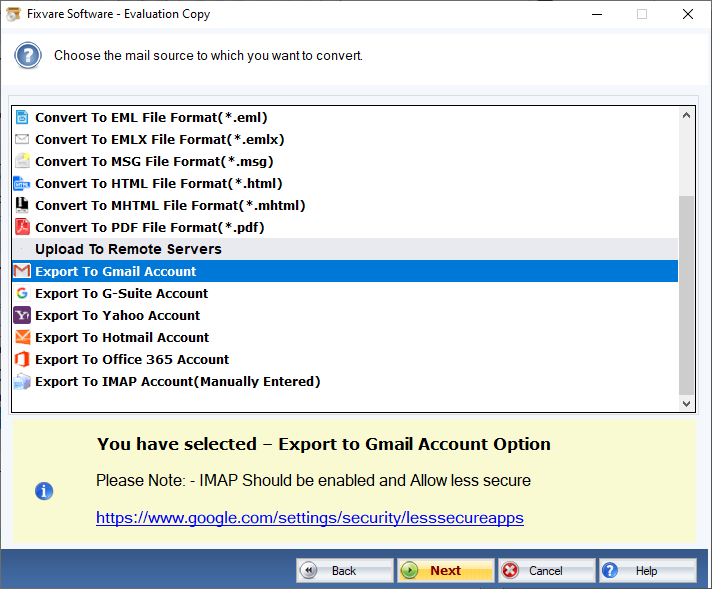This screenshot has height=589, width=712.
Task: Choose Export To Hotmail Account
Action: coord(345,337)
